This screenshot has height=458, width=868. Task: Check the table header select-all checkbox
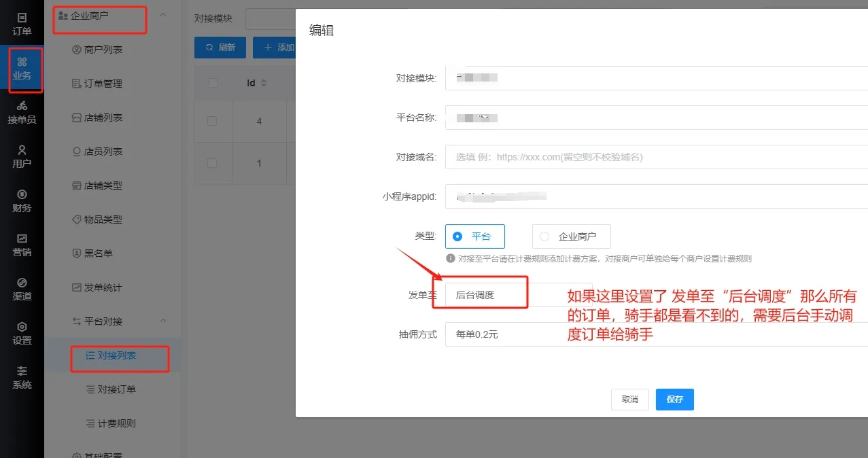[213, 83]
